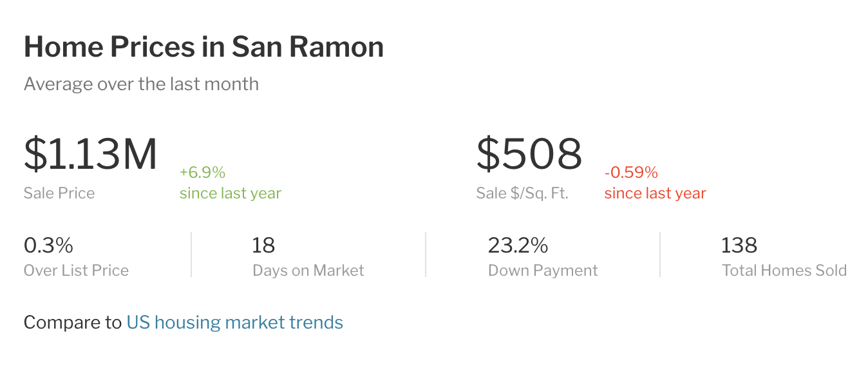Click the Sale Price label
Screen dimensions: 868x366
point(59,193)
